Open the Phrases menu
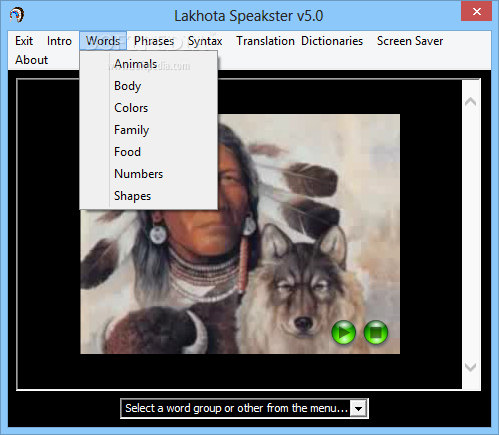 pos(154,41)
